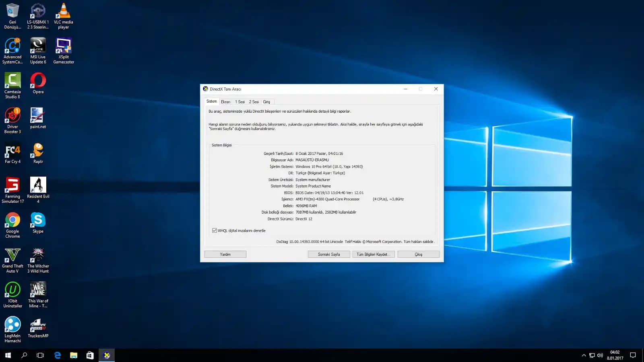Select the Opera desktop icon
644x362 pixels.
pyautogui.click(x=38, y=83)
